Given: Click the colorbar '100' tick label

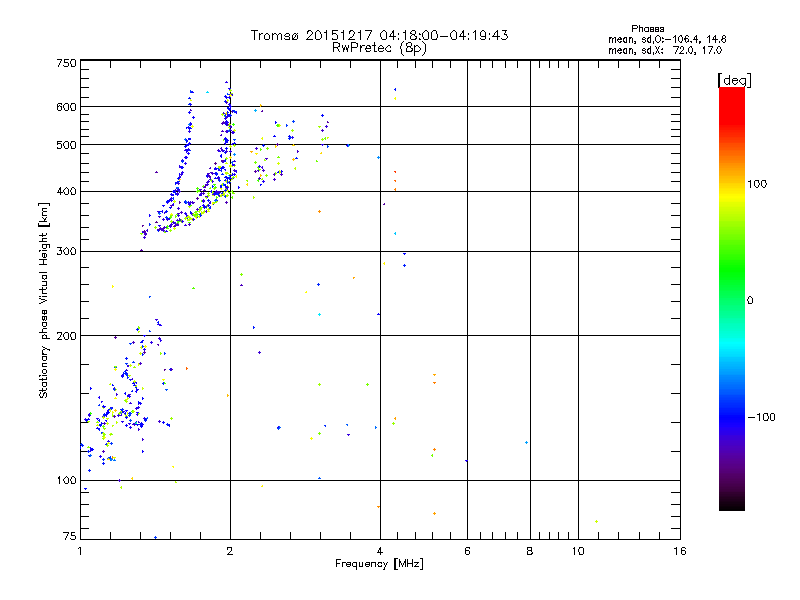Looking at the screenshot, I should click(757, 184).
